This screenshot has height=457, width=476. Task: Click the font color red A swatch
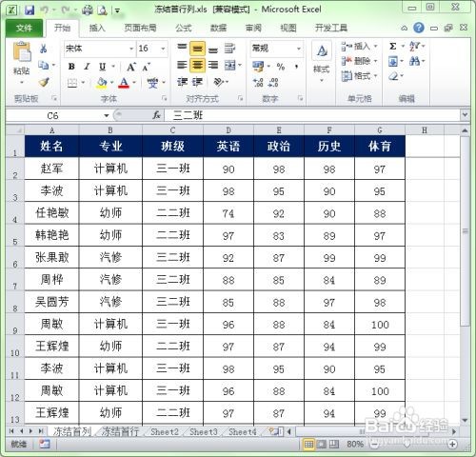tap(124, 83)
